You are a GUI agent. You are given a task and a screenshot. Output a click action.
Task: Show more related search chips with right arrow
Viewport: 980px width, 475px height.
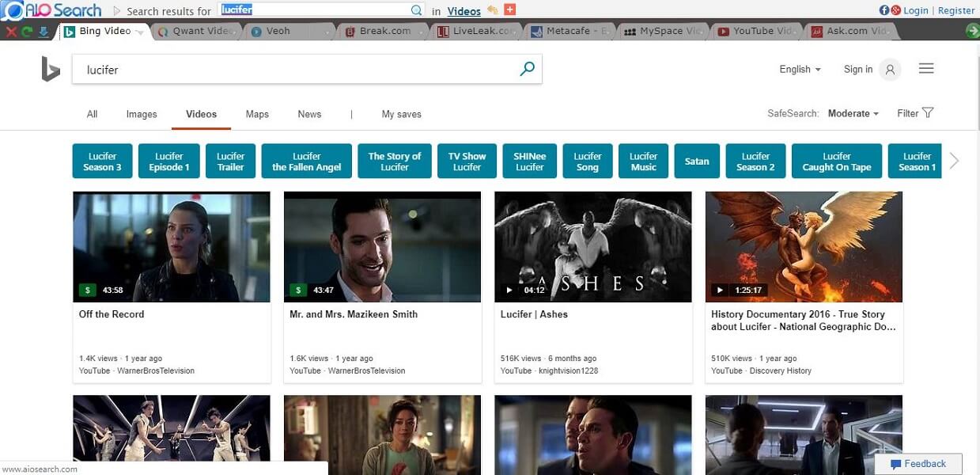coord(954,161)
